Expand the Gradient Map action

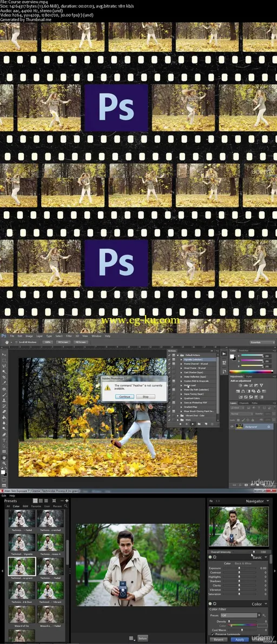[x=182, y=406]
